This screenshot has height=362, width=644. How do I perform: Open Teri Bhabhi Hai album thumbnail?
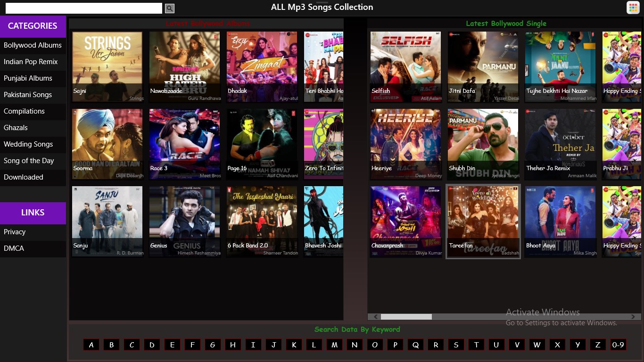pos(323,67)
